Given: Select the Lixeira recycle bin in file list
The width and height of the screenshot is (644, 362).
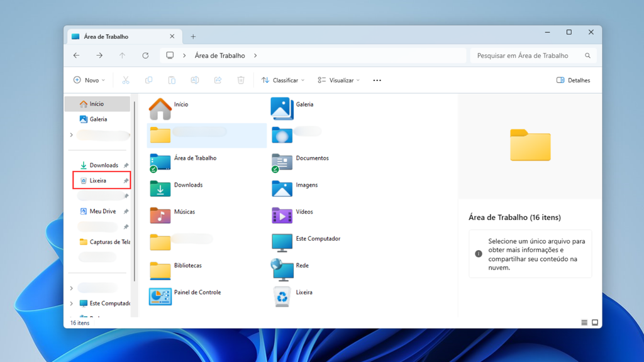Looking at the screenshot, I should (x=292, y=297).
